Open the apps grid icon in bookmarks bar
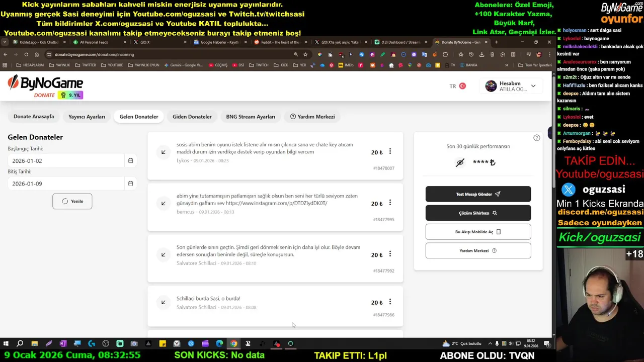This screenshot has width=644, height=362. tap(5, 65)
